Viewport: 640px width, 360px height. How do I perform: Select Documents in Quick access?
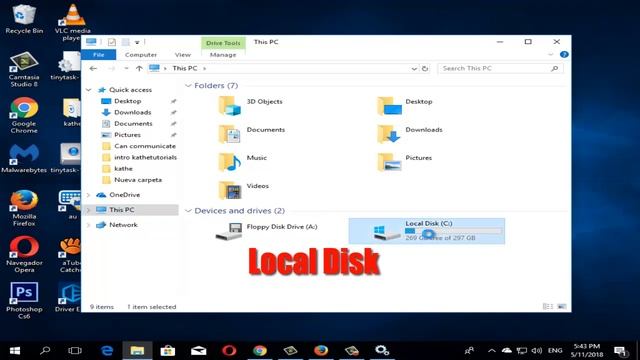(x=132, y=124)
